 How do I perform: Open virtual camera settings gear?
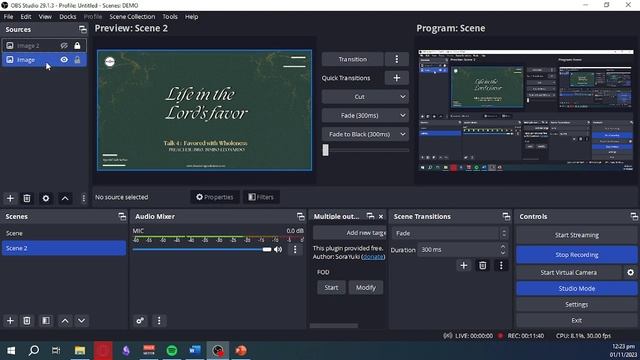(630, 272)
